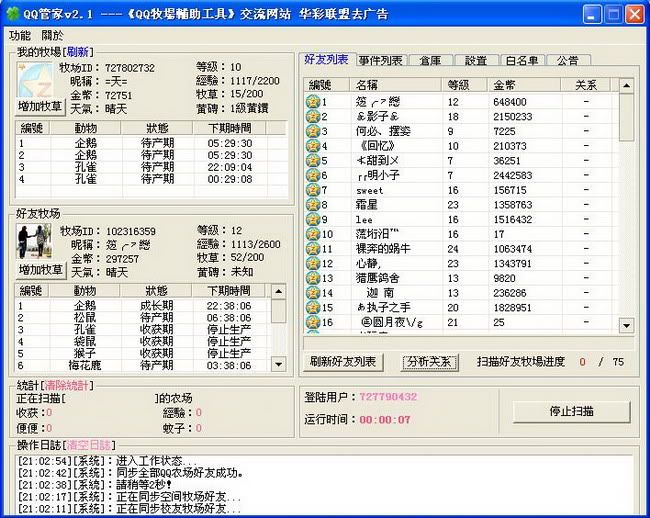650x518 pixels.
Task: Select friend ranch row 松鼠 待产期
Action: (x=143, y=318)
